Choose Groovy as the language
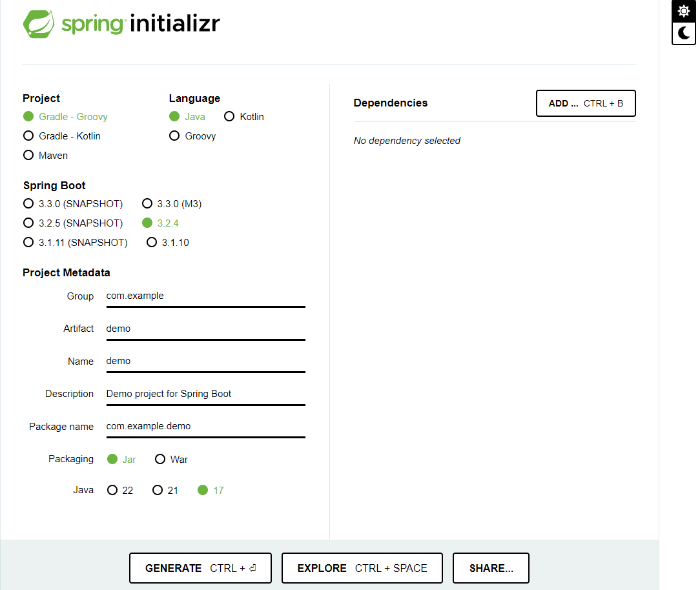Image resolution: width=700 pixels, height=590 pixels. 192,136
